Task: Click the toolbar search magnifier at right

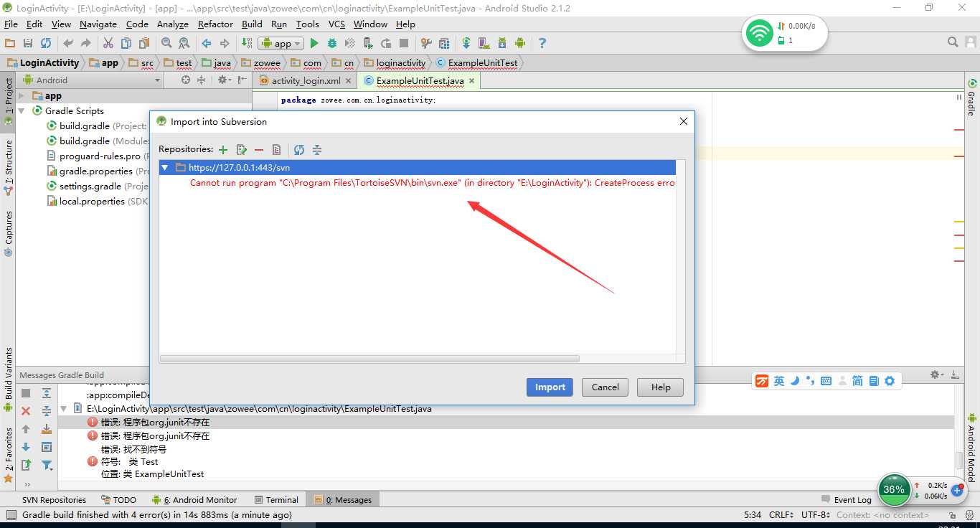Action: point(953,42)
